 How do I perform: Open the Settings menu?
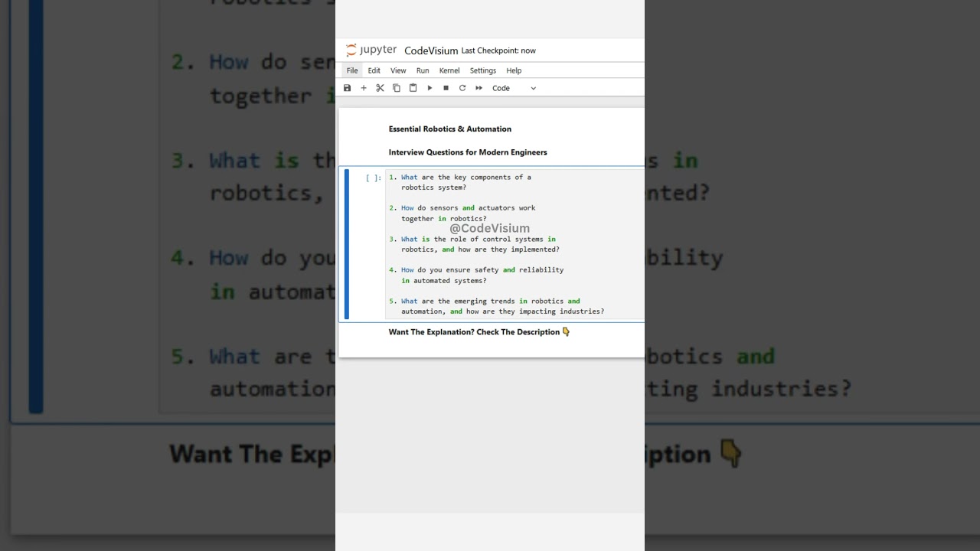tap(483, 70)
